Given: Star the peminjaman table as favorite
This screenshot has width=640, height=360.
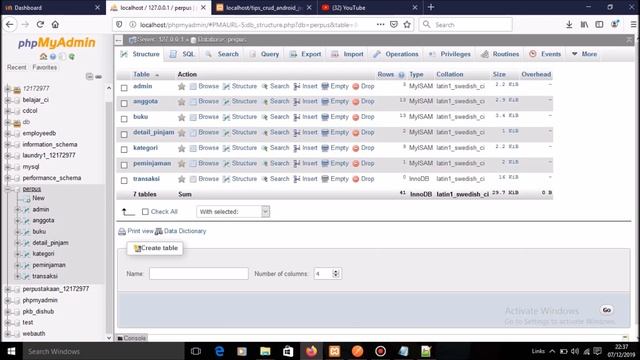Looking at the screenshot, I should point(182,164).
